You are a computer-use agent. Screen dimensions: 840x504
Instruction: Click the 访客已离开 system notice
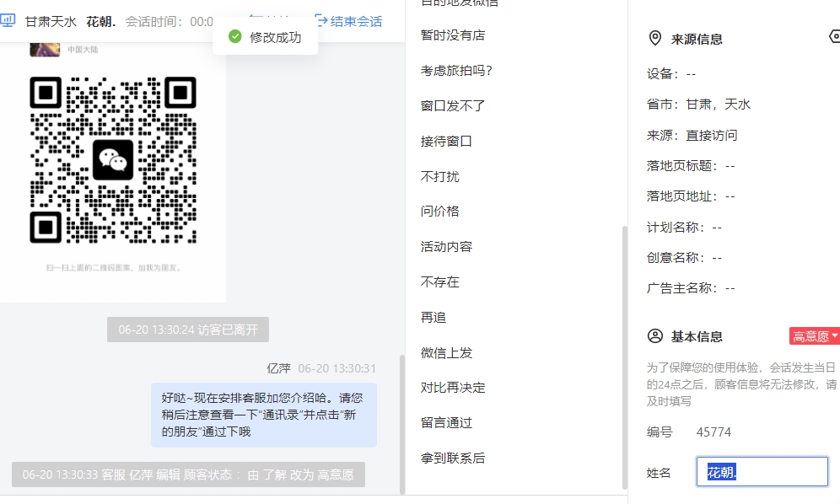pyautogui.click(x=188, y=330)
